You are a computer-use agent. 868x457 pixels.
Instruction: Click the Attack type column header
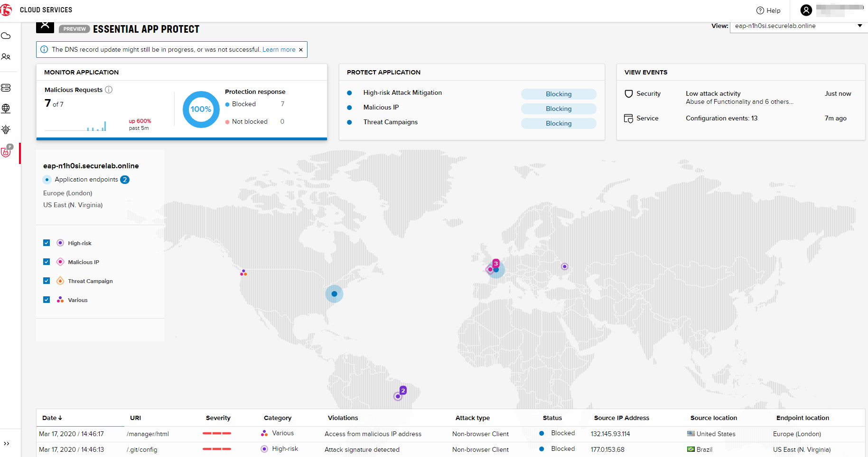point(473,418)
